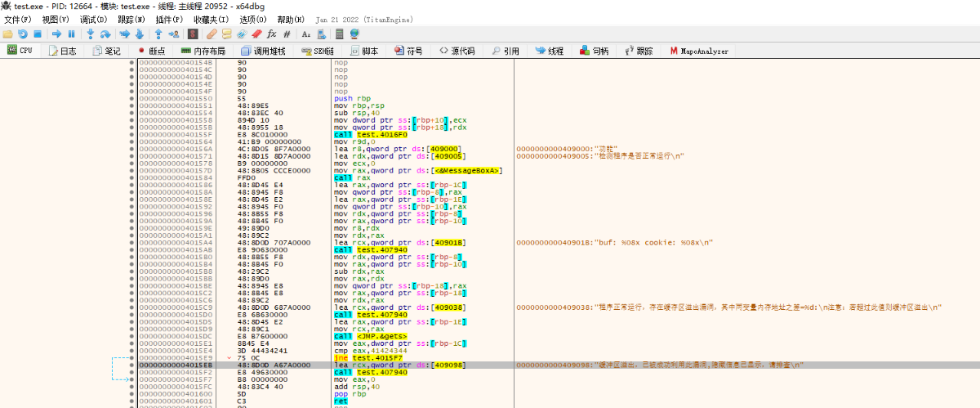Show functions with the fx icon
The width and height of the screenshot is (980, 408).
click(272, 34)
